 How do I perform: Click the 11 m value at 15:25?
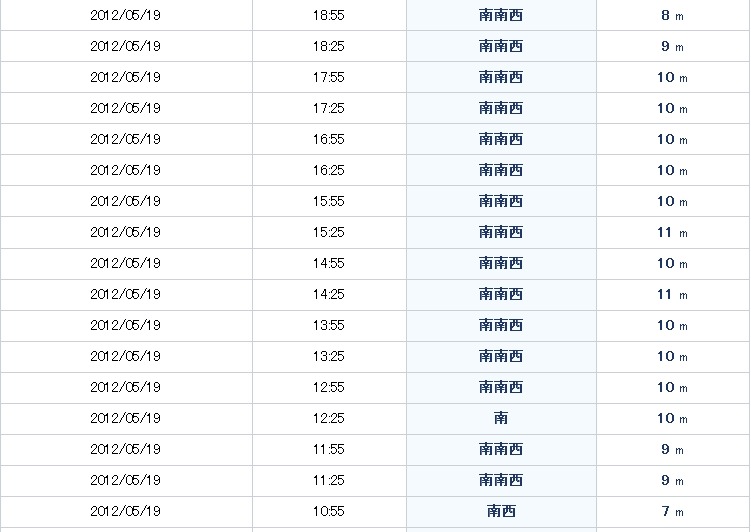click(672, 232)
